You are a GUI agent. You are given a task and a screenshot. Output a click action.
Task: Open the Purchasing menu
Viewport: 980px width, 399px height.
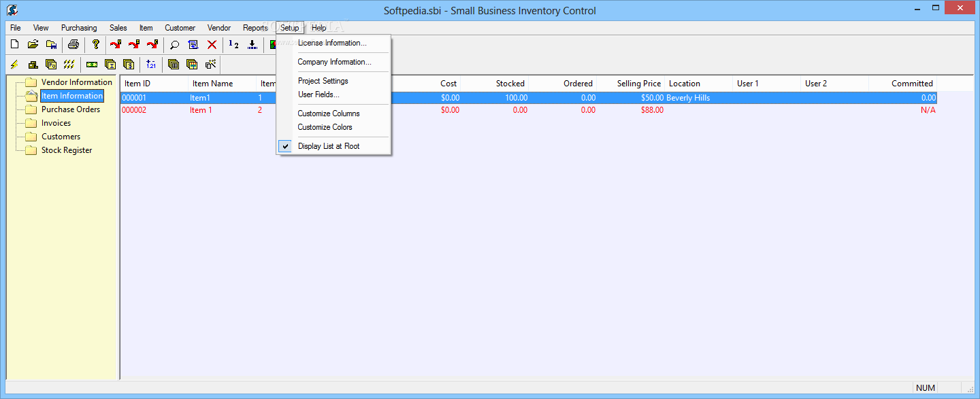tap(79, 28)
